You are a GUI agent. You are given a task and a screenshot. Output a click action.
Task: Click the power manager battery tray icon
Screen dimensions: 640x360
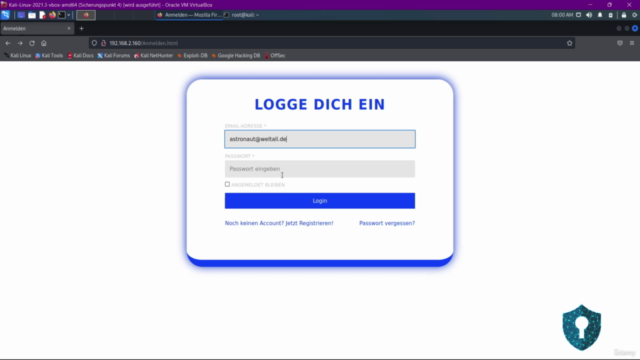[x=611, y=15]
